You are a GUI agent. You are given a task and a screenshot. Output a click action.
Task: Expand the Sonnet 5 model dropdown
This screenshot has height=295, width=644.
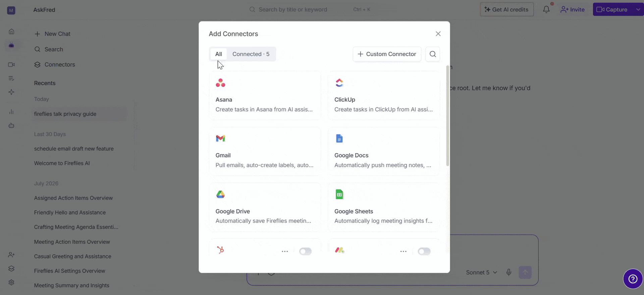tap(482, 273)
